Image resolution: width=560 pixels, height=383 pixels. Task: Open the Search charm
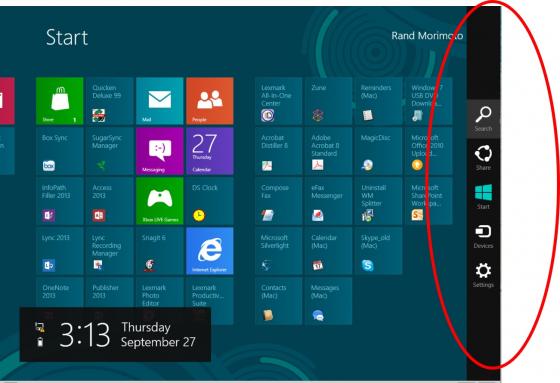(x=483, y=119)
